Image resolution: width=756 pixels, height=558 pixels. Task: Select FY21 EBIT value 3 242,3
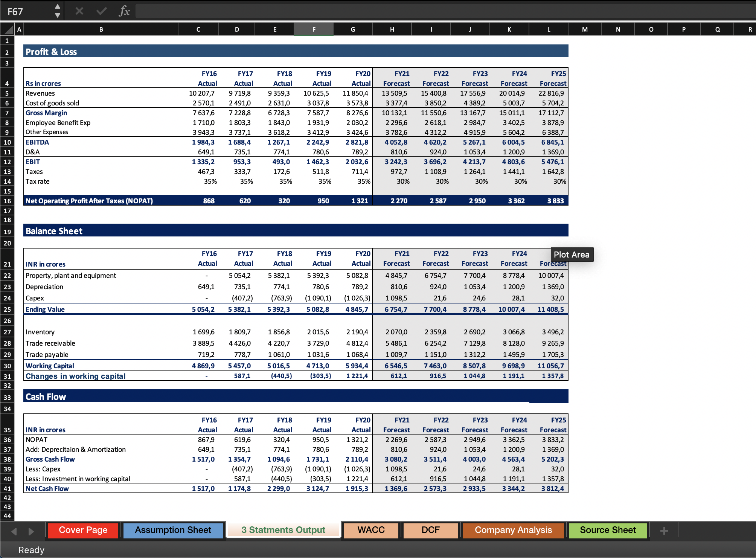396,162
